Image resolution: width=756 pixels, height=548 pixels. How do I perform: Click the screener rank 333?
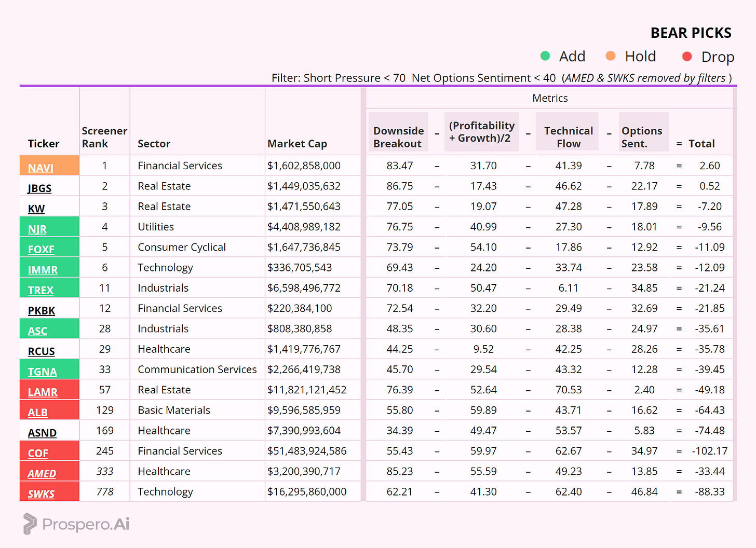point(104,471)
